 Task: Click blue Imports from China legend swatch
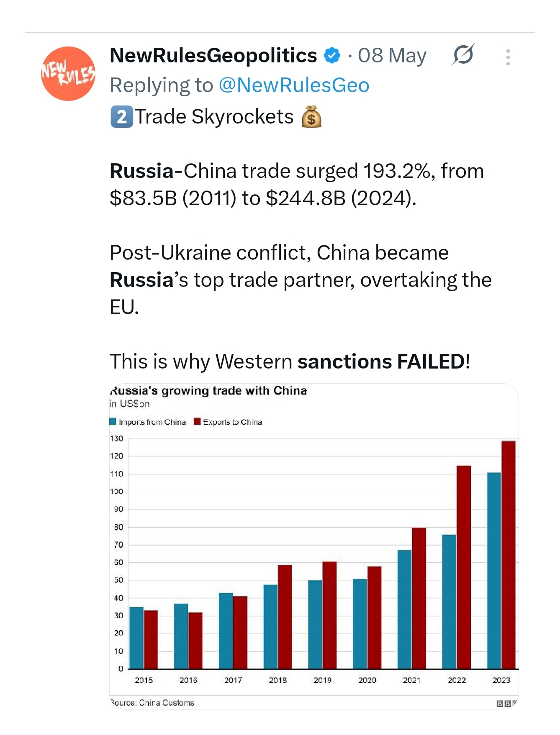click(113, 422)
